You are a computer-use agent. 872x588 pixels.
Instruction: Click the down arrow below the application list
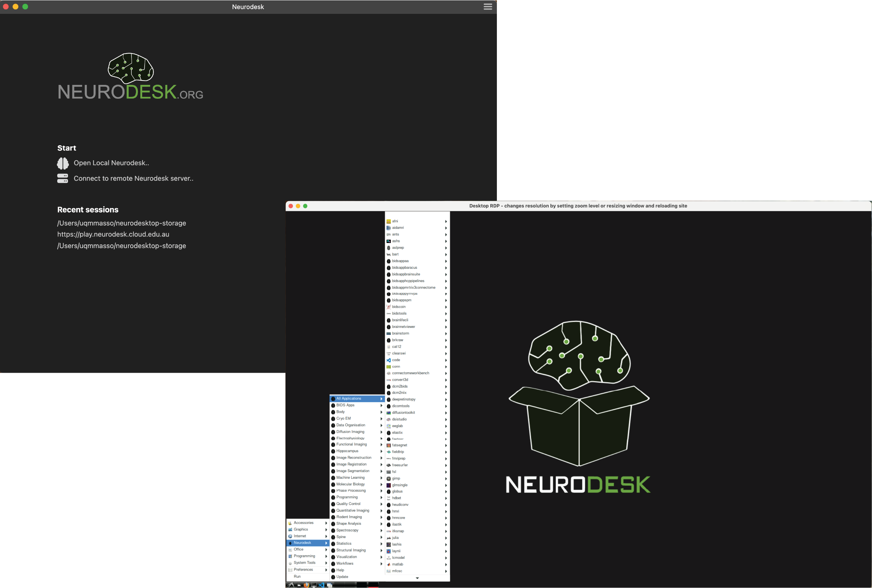coord(417,578)
